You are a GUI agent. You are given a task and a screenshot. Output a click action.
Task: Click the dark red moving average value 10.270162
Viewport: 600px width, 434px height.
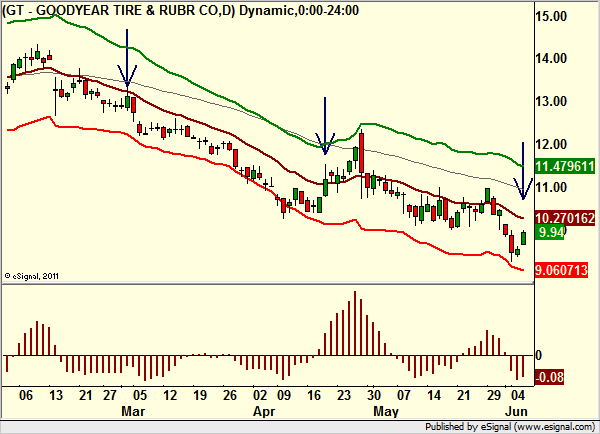565,218
